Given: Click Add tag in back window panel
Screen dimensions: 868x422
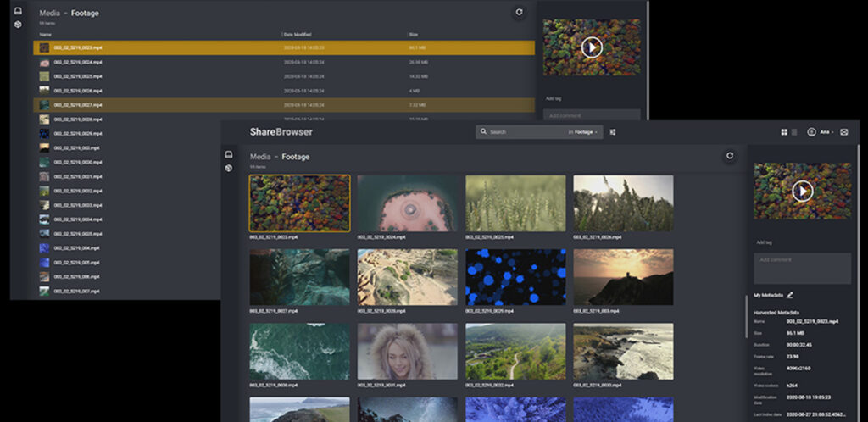Looking at the screenshot, I should (554, 98).
